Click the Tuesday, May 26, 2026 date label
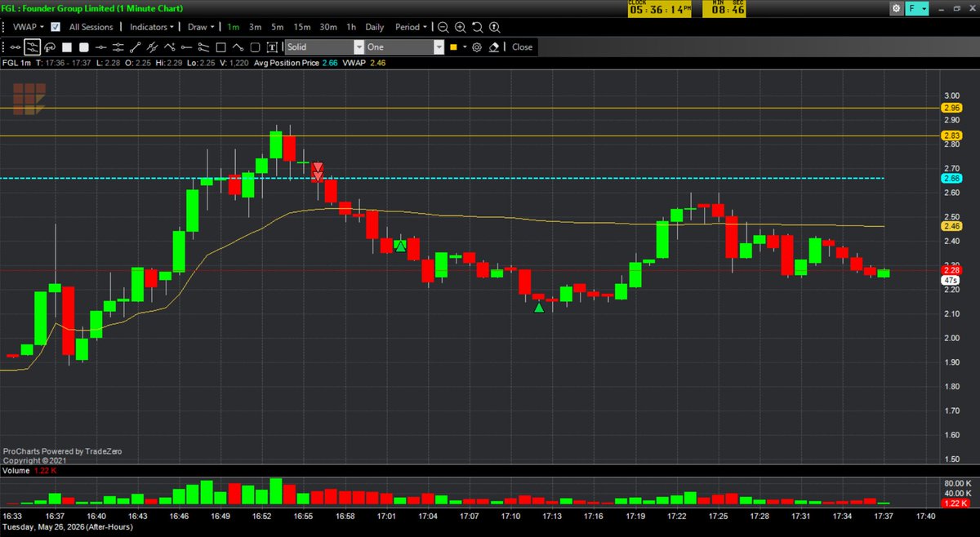980x537 pixels. click(68, 527)
